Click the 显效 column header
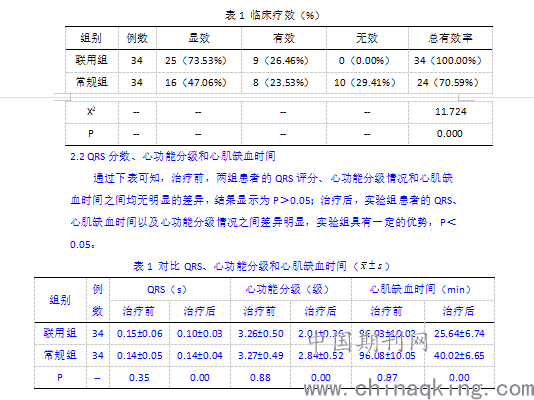This screenshot has width=534, height=400. coord(199,38)
